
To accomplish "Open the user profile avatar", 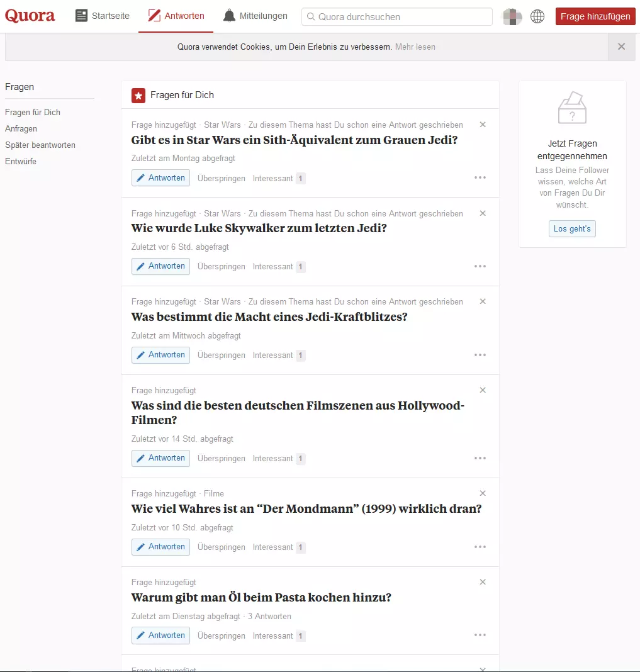I will coord(512,17).
